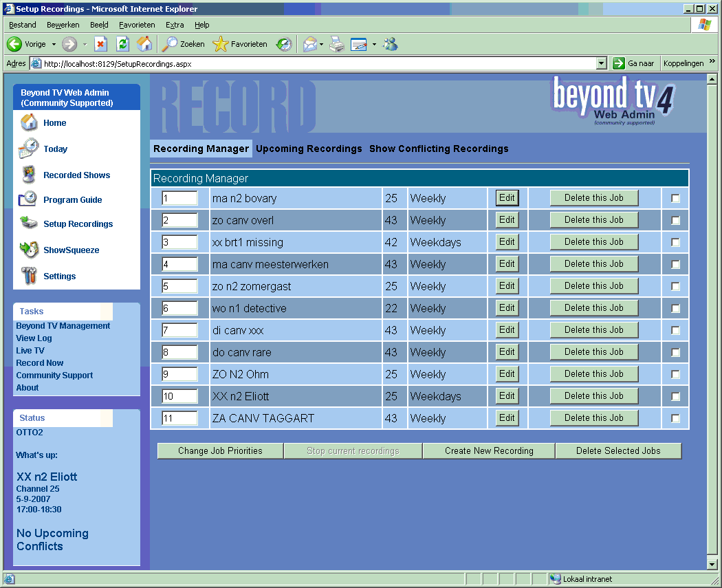Open the Forward history dropdown arrow
This screenshot has width=722, height=588.
85,44
